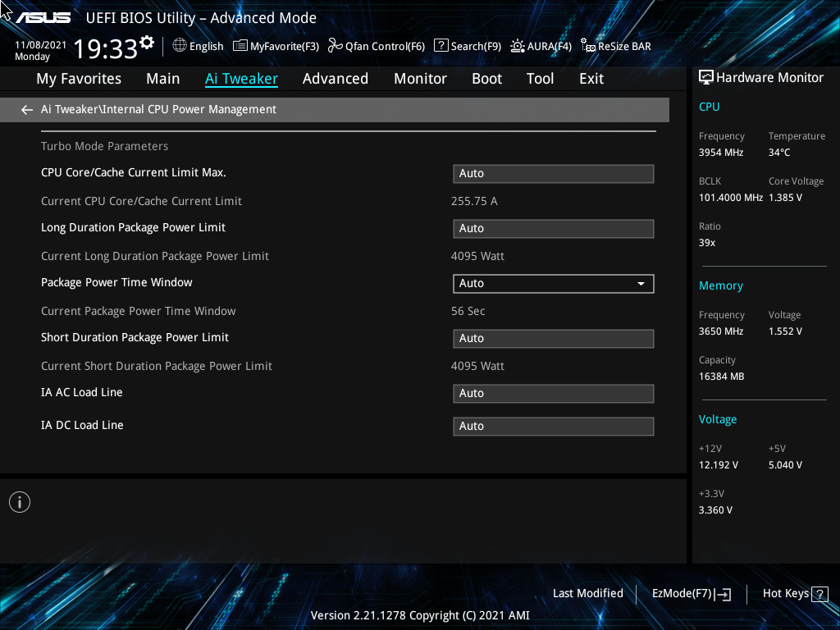This screenshot has width=840, height=630.
Task: Click the 101.4000 MHz BCLK value
Action: coord(731,198)
